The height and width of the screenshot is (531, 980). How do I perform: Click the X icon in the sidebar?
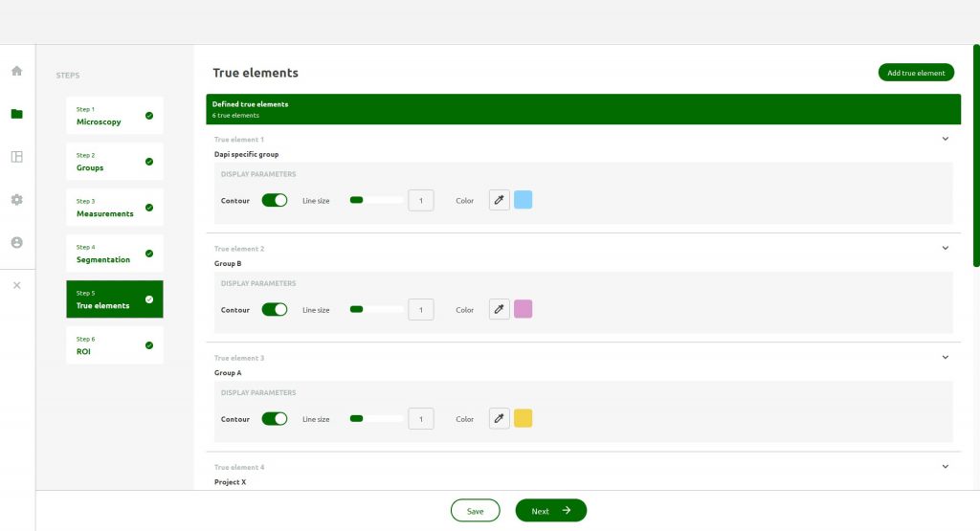[16, 285]
